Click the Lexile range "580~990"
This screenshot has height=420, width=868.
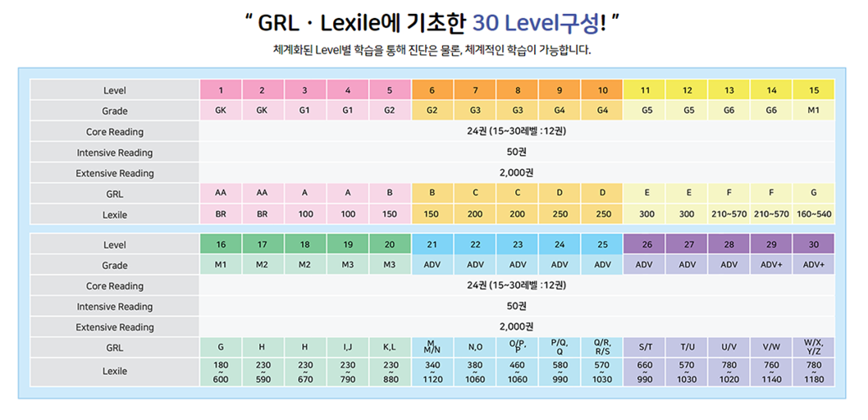pyautogui.click(x=560, y=372)
